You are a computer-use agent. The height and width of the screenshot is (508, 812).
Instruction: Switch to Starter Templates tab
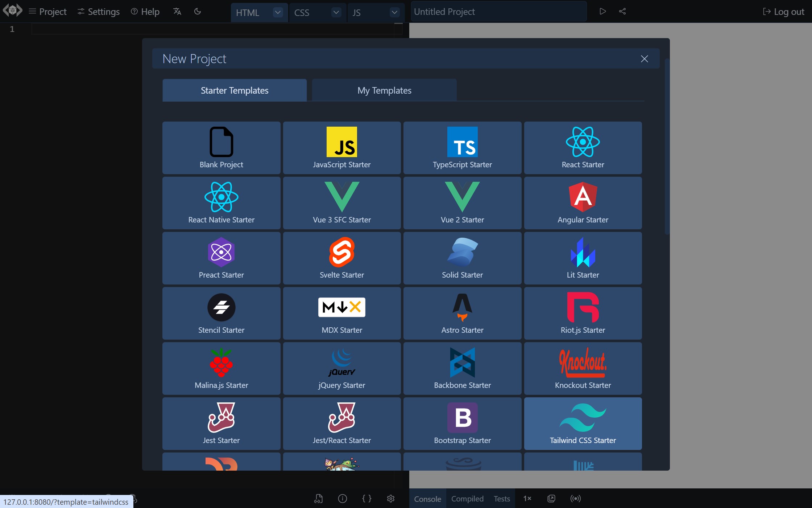coord(235,90)
